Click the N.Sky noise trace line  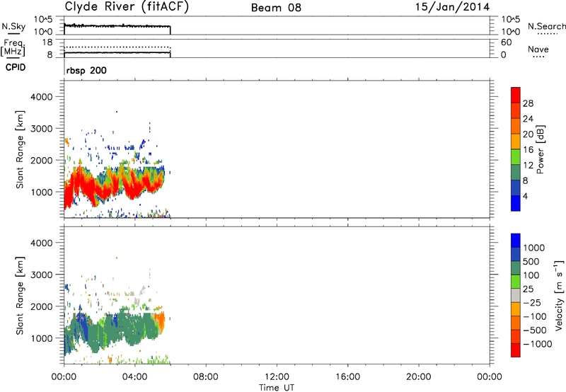pyautogui.click(x=117, y=26)
